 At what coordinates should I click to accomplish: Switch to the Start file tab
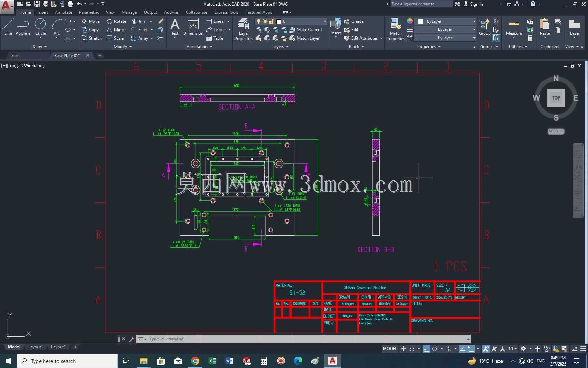tap(15, 55)
